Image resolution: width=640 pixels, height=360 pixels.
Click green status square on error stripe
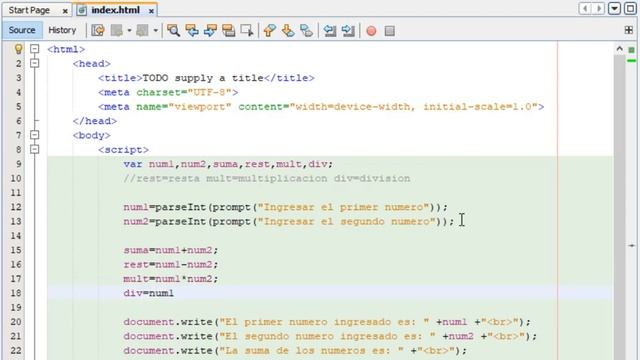click(631, 50)
